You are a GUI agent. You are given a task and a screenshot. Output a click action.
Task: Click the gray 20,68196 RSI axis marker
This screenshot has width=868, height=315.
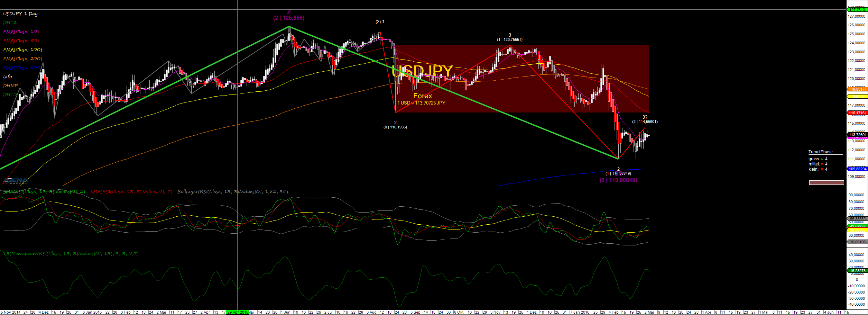coord(858,242)
